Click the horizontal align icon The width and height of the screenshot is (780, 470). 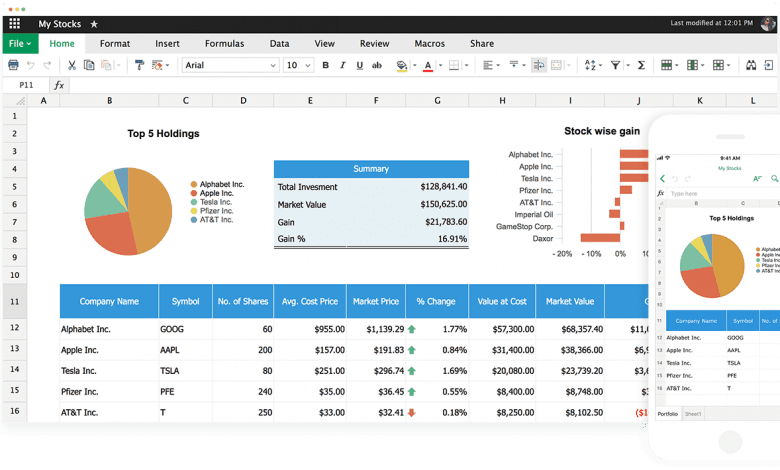point(488,65)
